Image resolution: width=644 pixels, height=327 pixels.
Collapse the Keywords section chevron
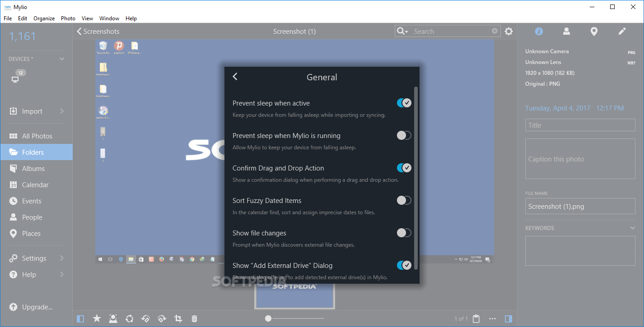633,228
